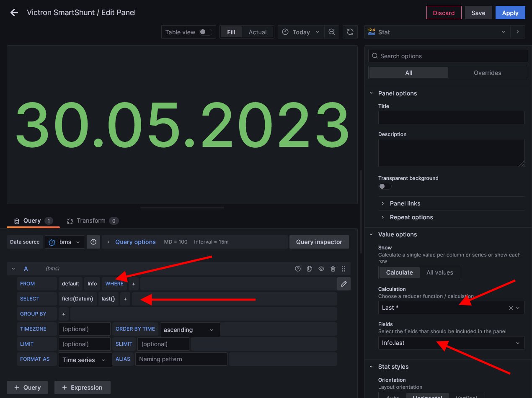Select the Overrides tab
This screenshot has width=532, height=398.
coord(487,73)
